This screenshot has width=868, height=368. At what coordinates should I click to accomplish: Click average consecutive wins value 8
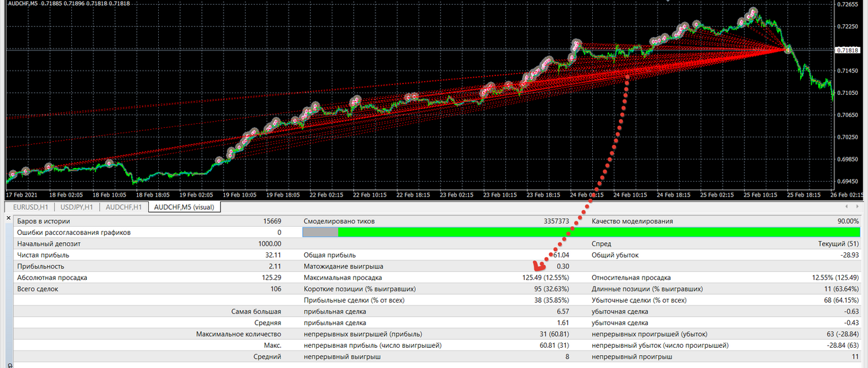[x=567, y=358]
